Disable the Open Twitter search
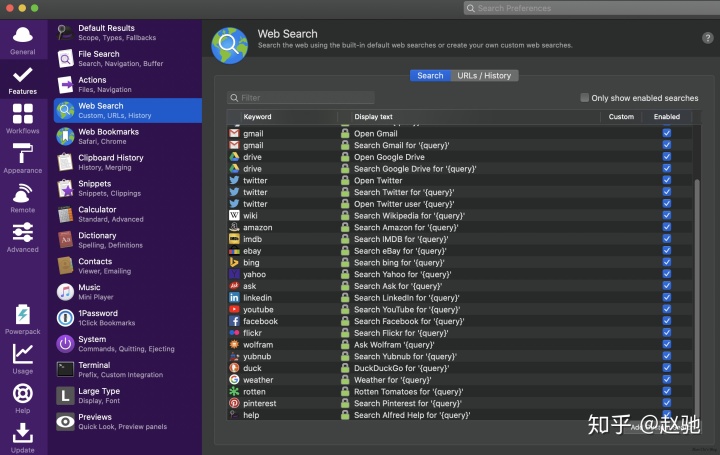Viewport: 720px width, 455px height. [667, 180]
